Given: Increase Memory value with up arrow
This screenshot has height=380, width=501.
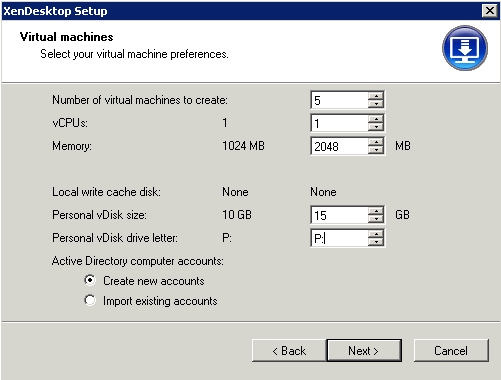Looking at the screenshot, I should coord(376,142).
